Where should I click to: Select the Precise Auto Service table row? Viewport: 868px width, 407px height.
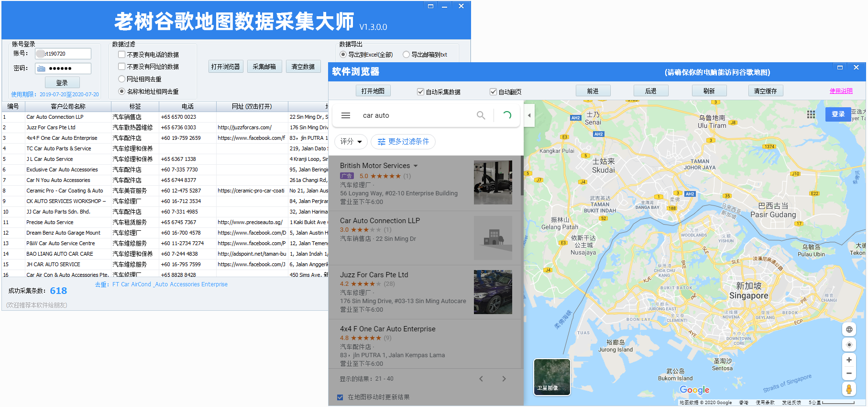tap(165, 222)
